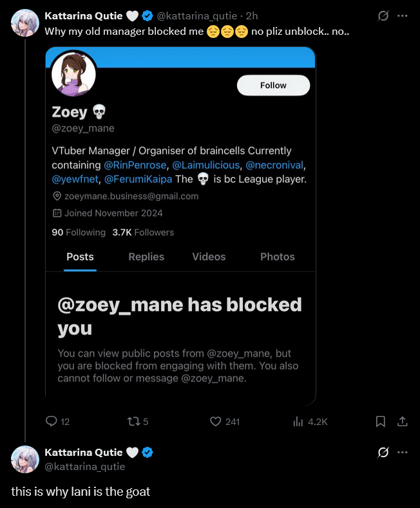Screen dimensions: 420x508
Task: View analytics showing 4.2K views
Action: [298, 421]
